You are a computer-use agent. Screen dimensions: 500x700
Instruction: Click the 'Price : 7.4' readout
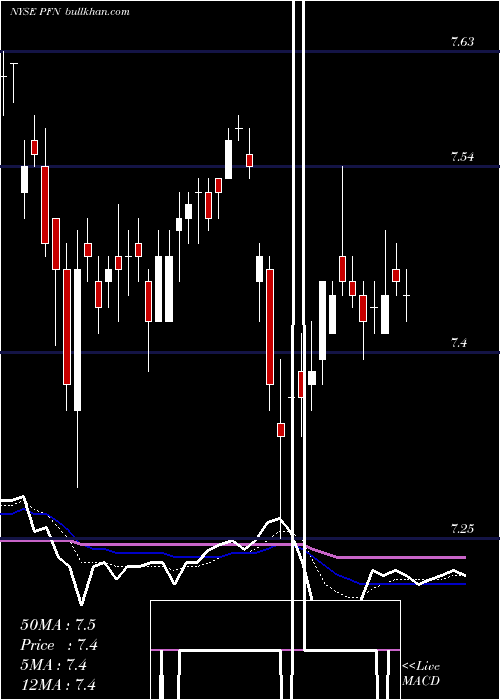(x=59, y=645)
